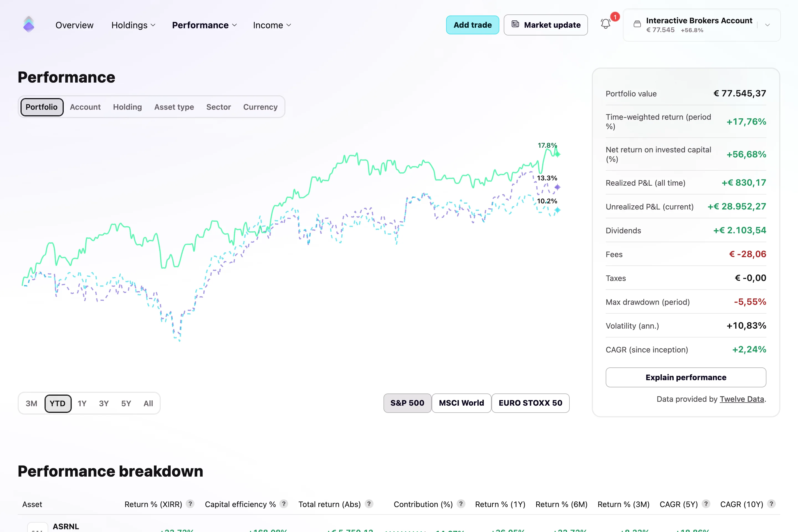
Task: Open the Capital efficiency % help icon
Action: [x=284, y=504]
